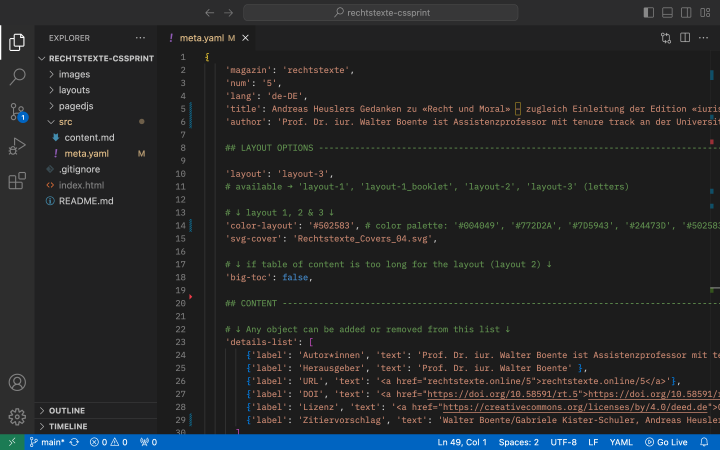Click the EXPLORER panel title
This screenshot has width=720, height=450.
coord(69,38)
